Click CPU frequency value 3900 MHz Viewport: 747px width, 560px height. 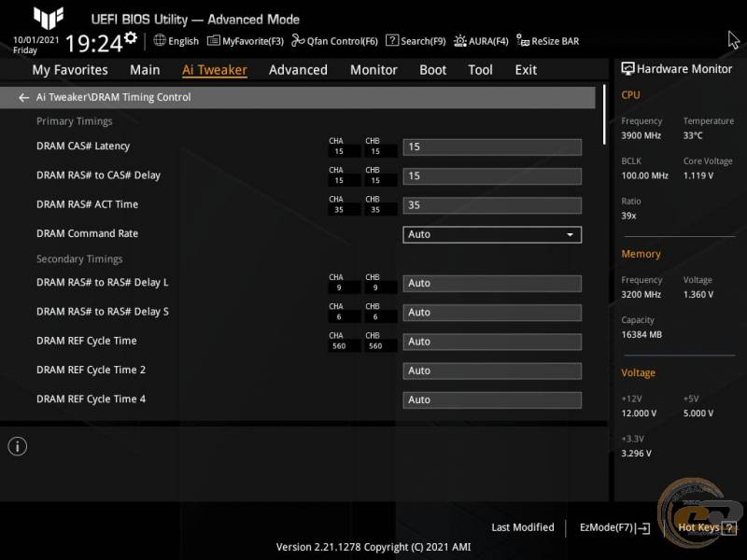[641, 135]
